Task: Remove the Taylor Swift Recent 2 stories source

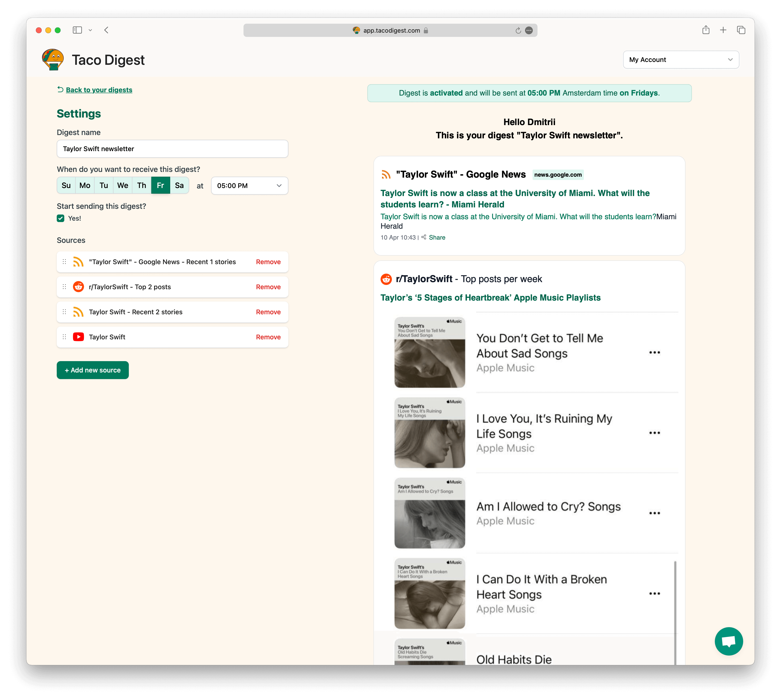Action: click(268, 312)
